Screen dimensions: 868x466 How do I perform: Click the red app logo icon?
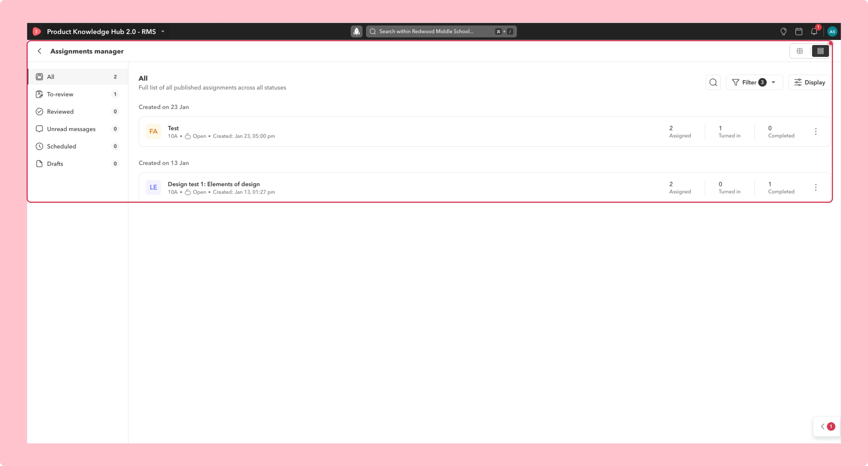coord(37,31)
